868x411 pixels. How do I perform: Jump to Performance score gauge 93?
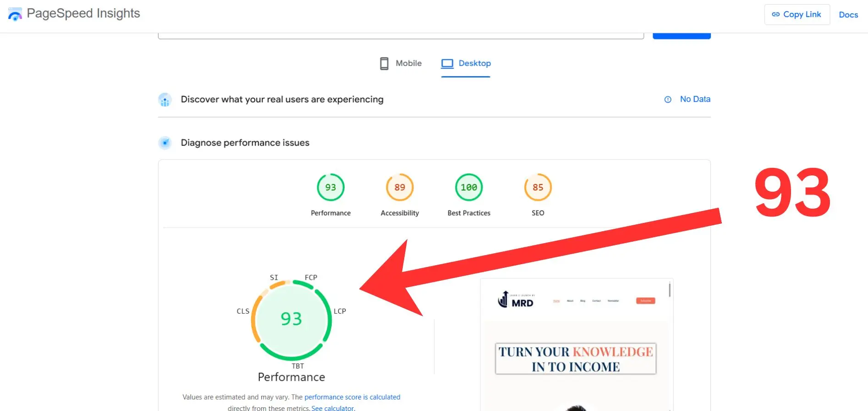coord(330,187)
